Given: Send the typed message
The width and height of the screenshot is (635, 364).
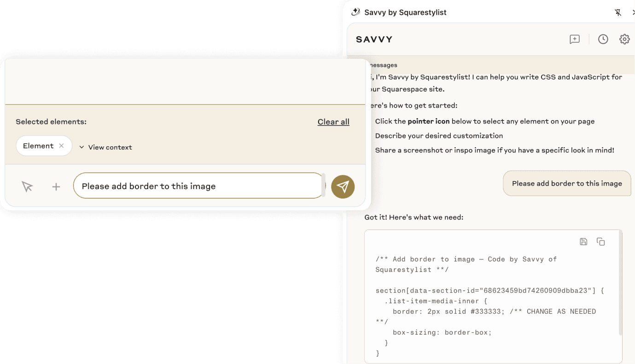Looking at the screenshot, I should 343,186.
